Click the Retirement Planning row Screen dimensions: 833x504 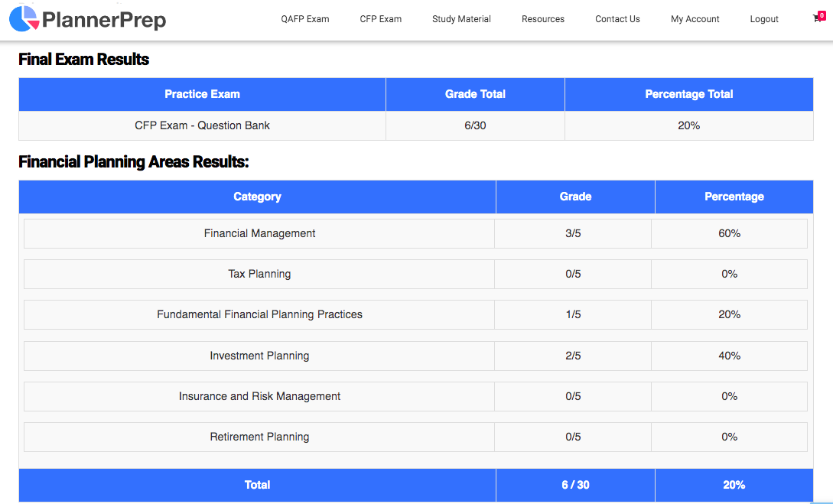(x=259, y=437)
